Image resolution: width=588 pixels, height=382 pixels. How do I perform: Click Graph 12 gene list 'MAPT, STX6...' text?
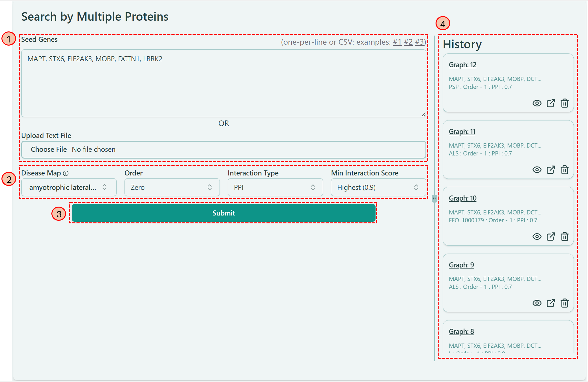coord(495,79)
